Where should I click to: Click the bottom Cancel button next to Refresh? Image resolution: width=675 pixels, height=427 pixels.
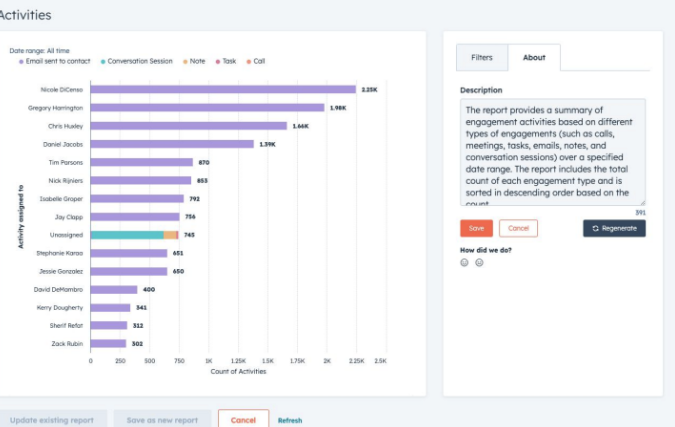pos(243,420)
